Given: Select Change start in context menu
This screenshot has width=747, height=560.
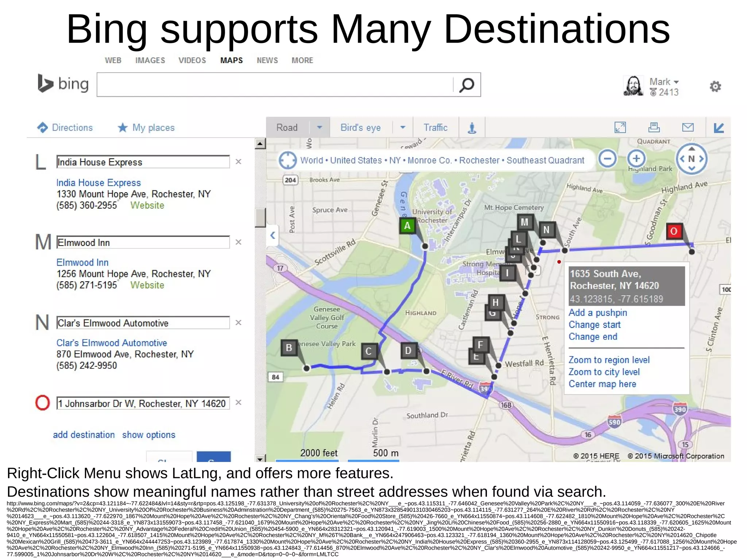Looking at the screenshot, I should point(595,325).
